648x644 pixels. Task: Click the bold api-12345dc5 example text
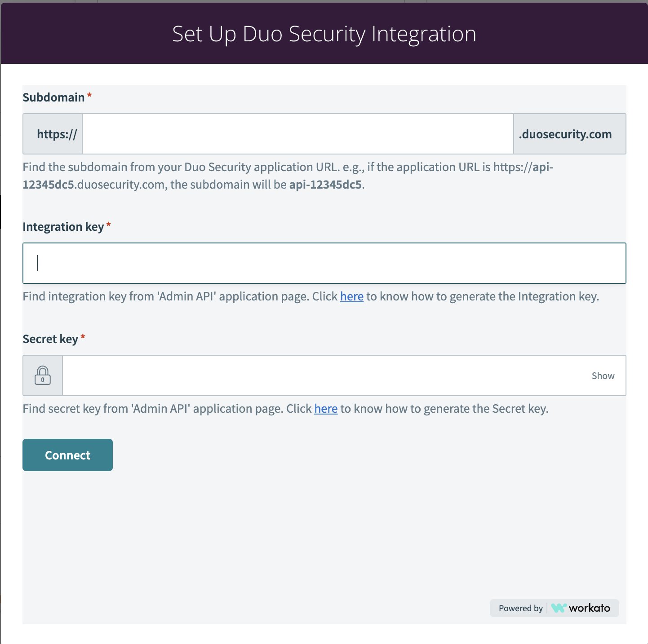pyautogui.click(x=325, y=185)
